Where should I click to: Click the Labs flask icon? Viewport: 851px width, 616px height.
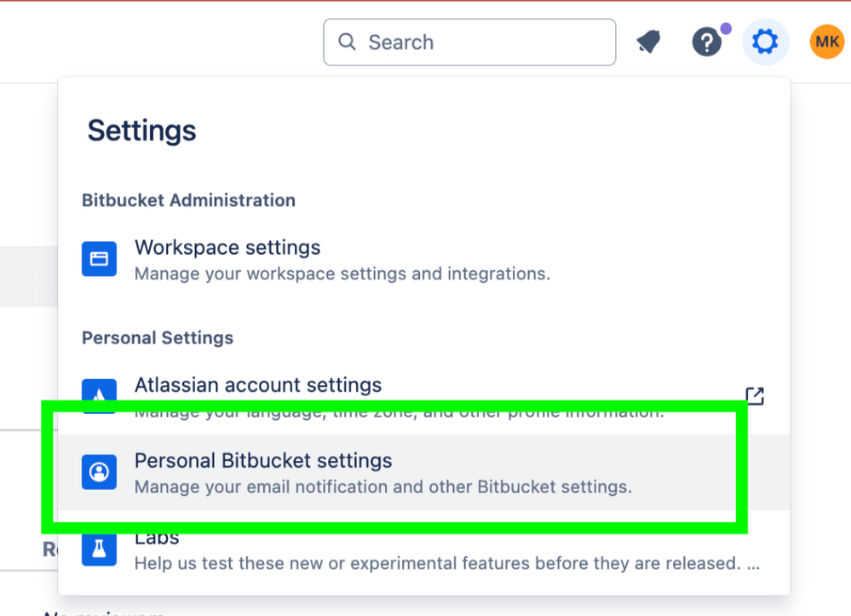coord(100,550)
